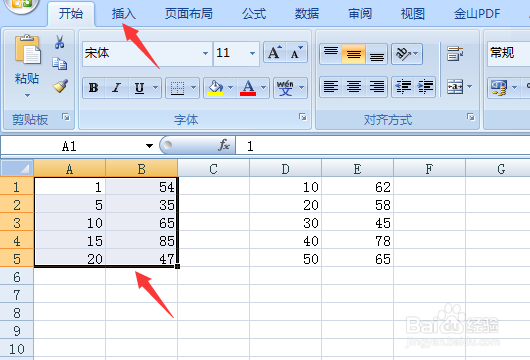Click the wén phonetic guide icon
The width and height of the screenshot is (530, 360).
[x=285, y=88]
